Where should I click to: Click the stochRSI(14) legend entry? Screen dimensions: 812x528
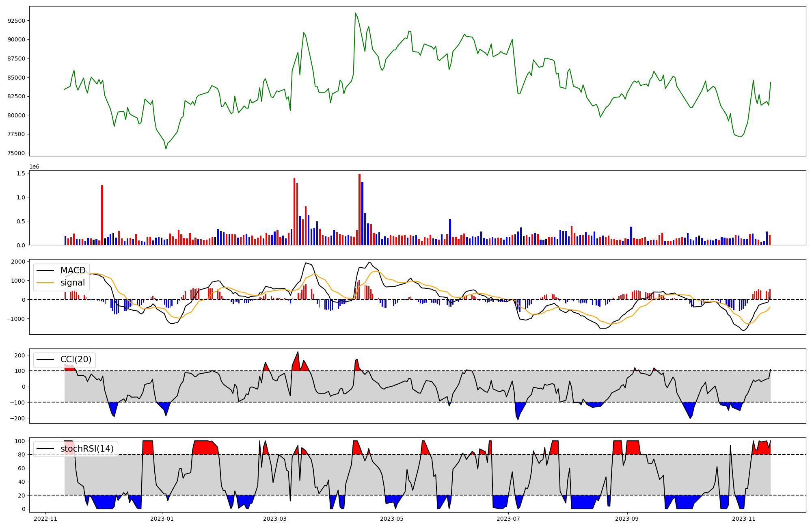[x=87, y=449]
